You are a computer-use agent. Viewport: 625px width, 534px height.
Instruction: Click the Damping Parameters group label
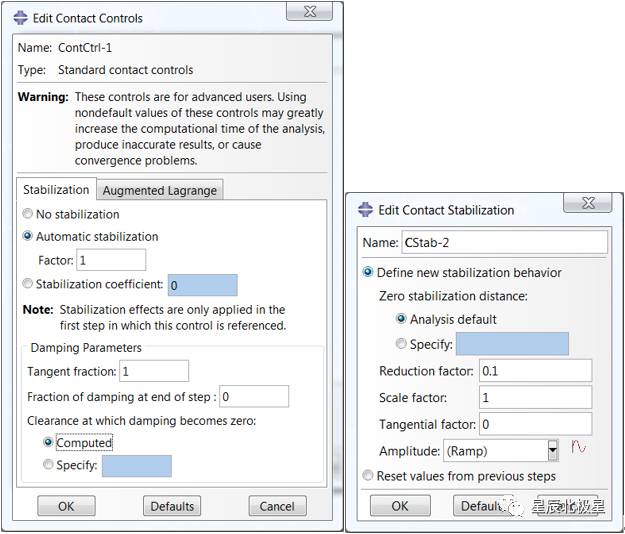tap(86, 347)
